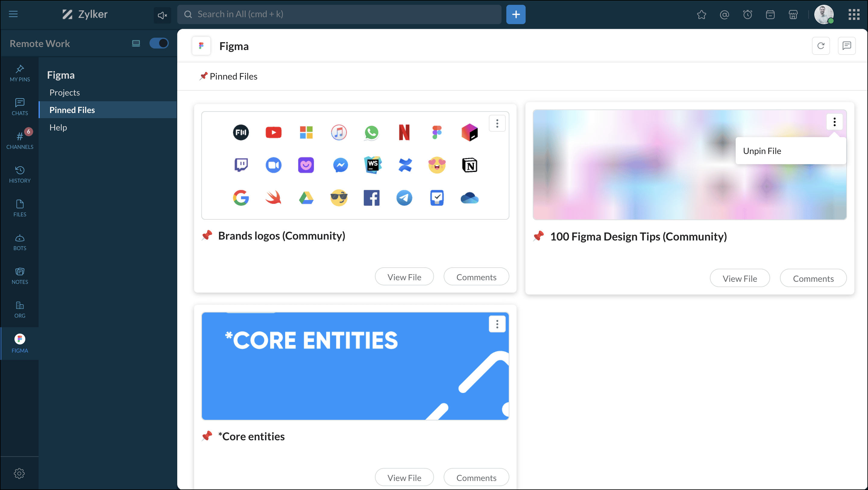Open the Channels section
The width and height of the screenshot is (868, 490).
pos(20,140)
